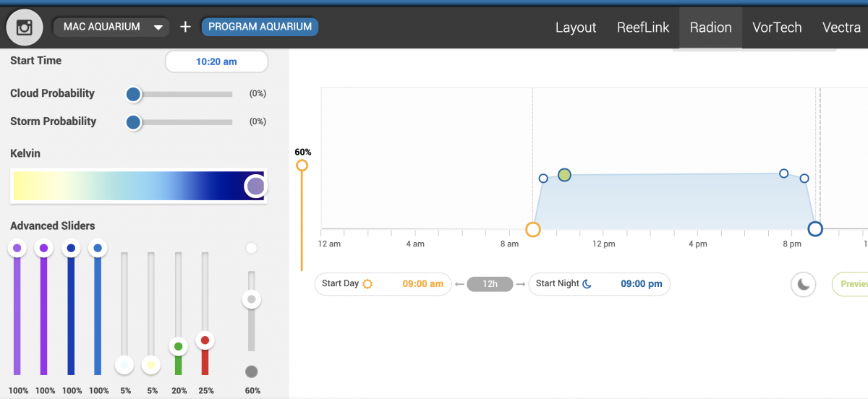Select the warm white 5% slider handle
The image size is (868, 399).
(151, 365)
